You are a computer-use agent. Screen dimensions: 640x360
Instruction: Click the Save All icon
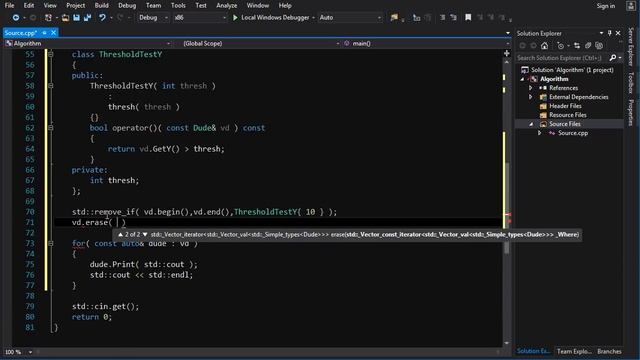[87, 18]
